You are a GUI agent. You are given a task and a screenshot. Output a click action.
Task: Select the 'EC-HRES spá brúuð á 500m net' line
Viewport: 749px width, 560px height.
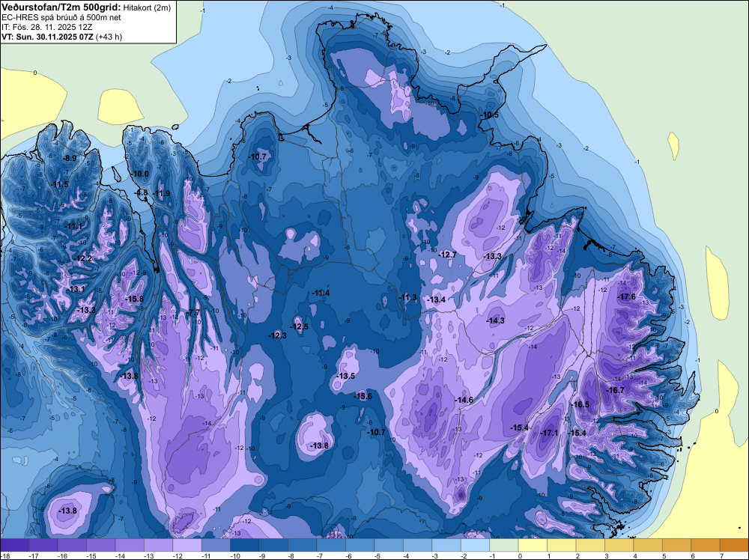(61, 17)
